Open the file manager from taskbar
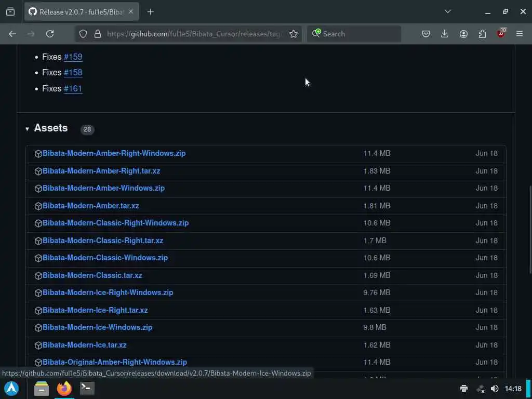This screenshot has width=532, height=399. point(42,389)
